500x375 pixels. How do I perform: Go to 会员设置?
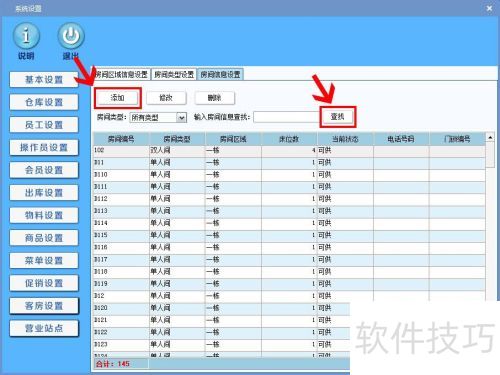tap(44, 170)
